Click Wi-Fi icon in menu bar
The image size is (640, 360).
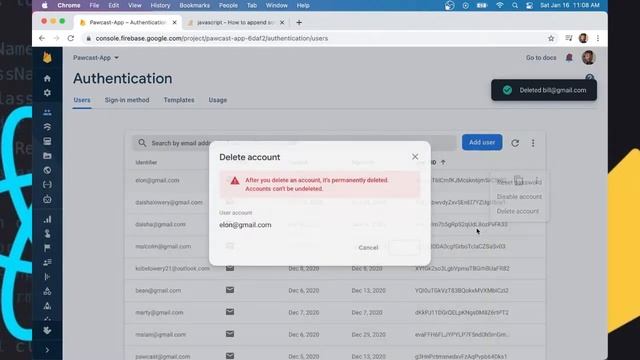pos(500,5)
